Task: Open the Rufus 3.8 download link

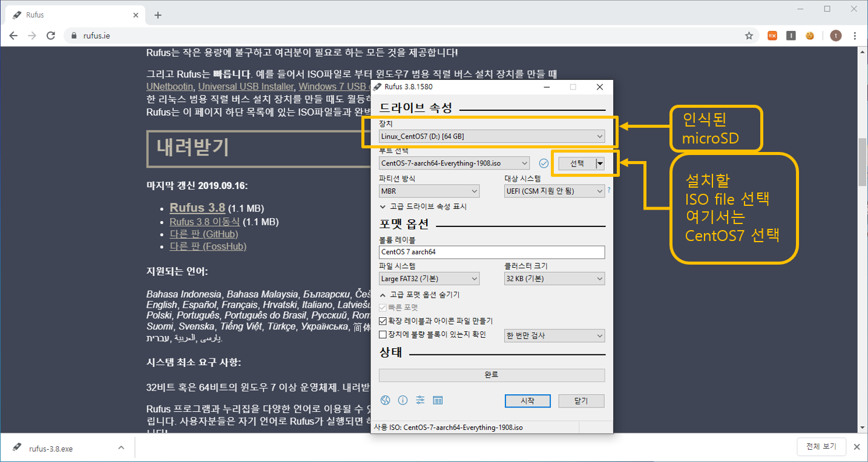Action: (x=197, y=207)
